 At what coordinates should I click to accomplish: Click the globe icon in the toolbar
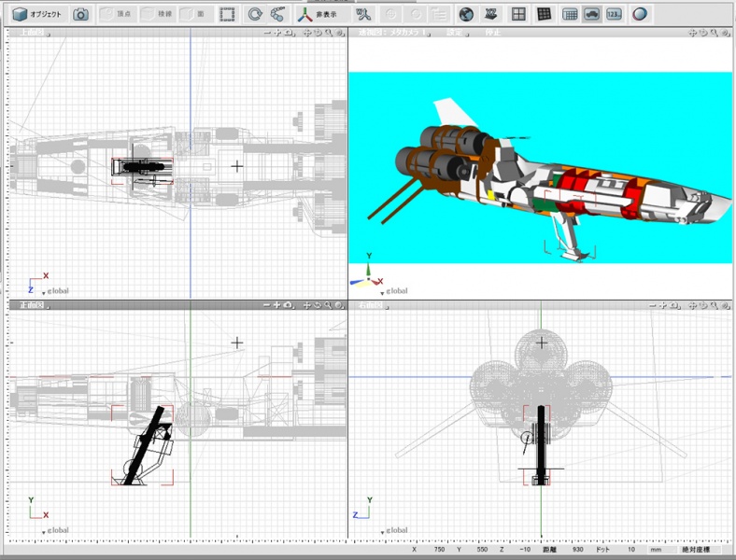pyautogui.click(x=466, y=15)
